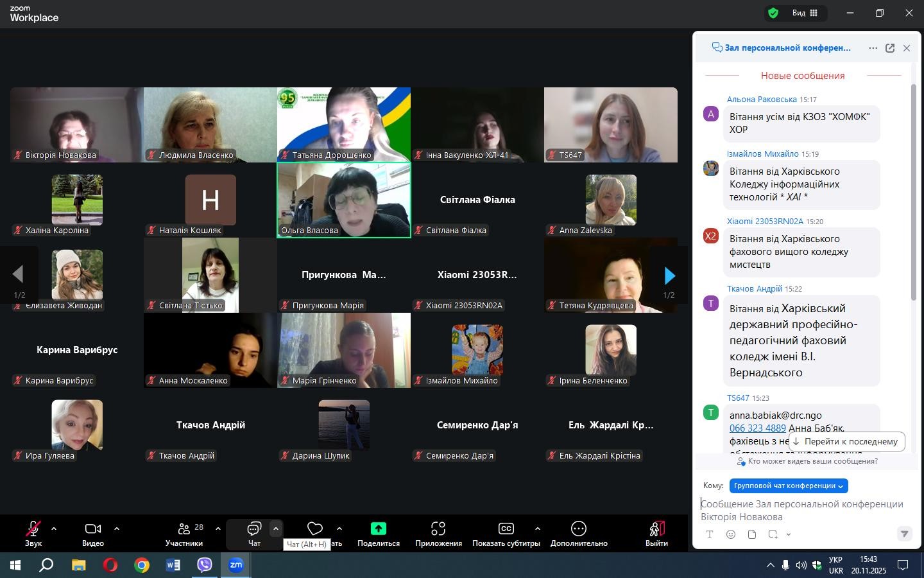Click the Поделиться share screen icon
The height and width of the screenshot is (578, 924).
tap(378, 529)
